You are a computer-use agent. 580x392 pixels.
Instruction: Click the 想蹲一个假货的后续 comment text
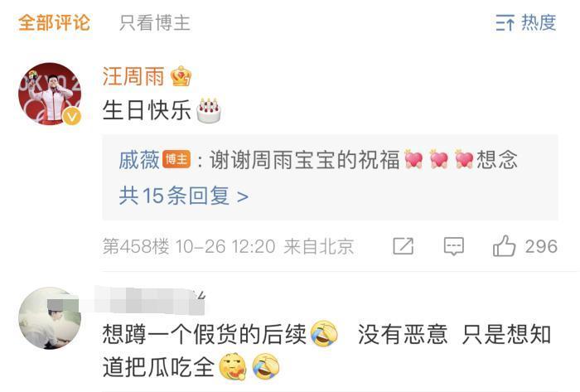(x=204, y=334)
